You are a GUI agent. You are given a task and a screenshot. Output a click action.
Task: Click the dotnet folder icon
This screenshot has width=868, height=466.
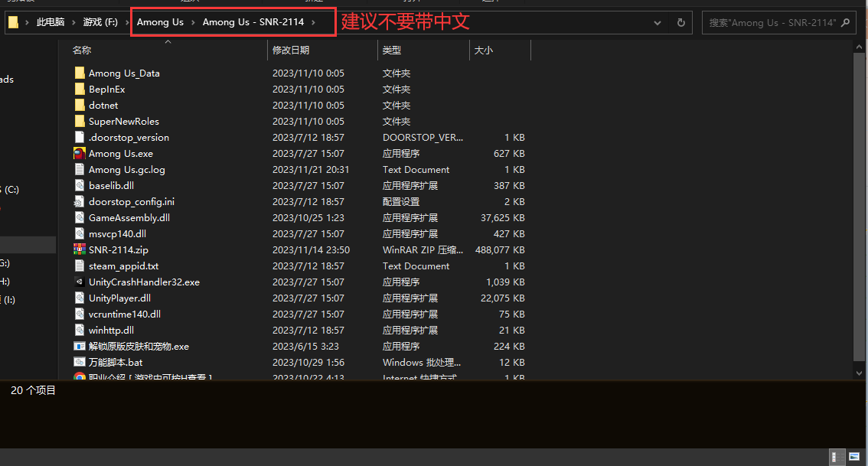(80, 105)
